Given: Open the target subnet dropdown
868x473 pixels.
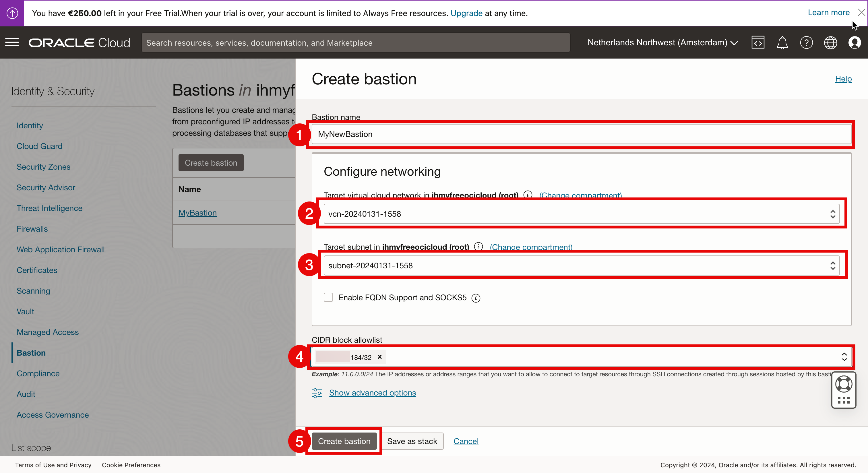Looking at the screenshot, I should (x=581, y=265).
